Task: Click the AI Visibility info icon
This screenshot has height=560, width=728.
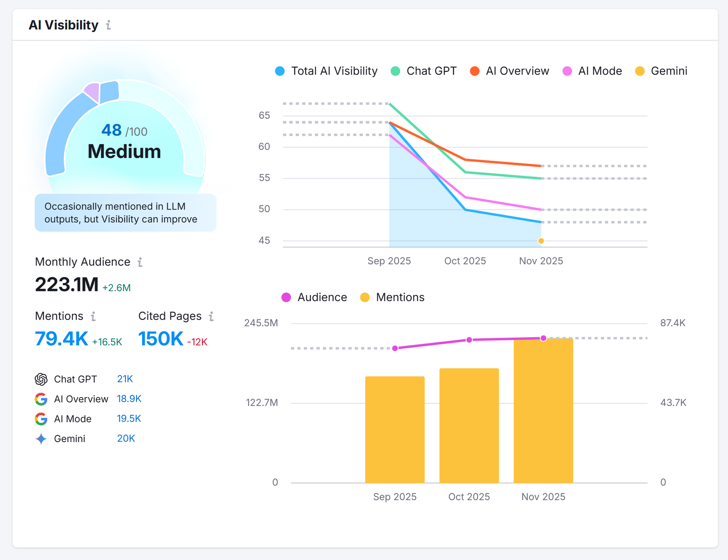Action: click(108, 25)
